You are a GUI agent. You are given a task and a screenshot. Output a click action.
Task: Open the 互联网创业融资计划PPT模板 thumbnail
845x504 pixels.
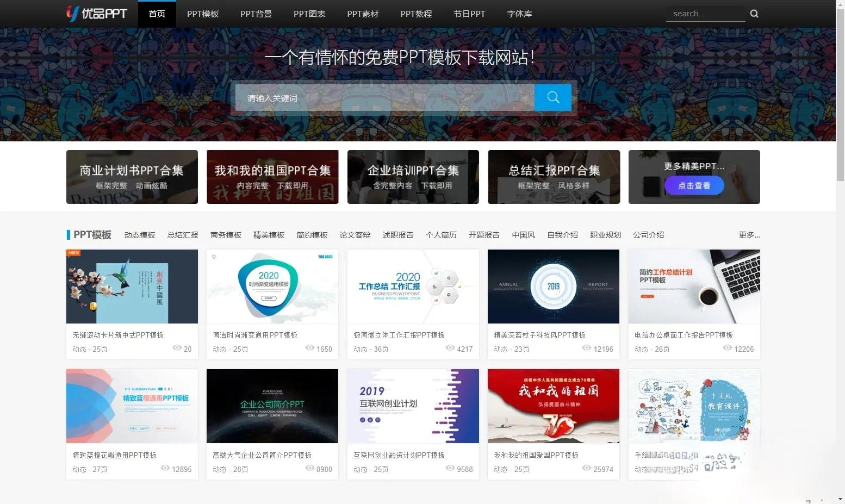(x=413, y=406)
